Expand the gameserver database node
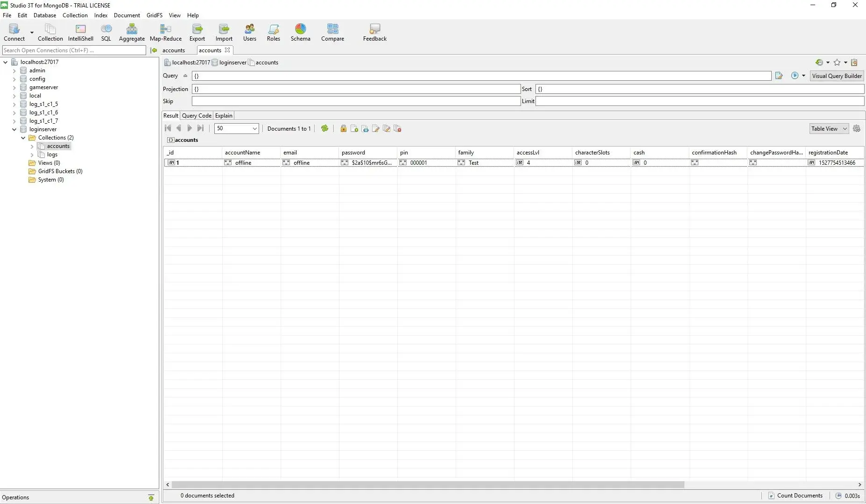 pos(14,88)
